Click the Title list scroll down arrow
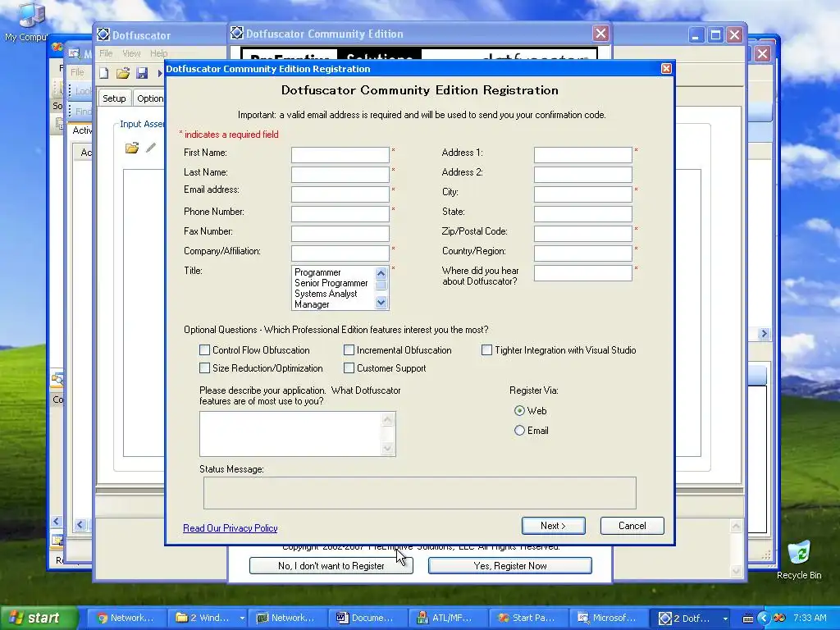The height and width of the screenshot is (630, 840). [x=381, y=303]
